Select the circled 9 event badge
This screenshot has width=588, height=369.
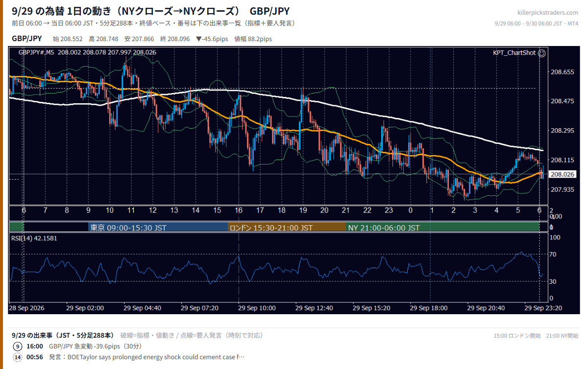[x=18, y=346]
